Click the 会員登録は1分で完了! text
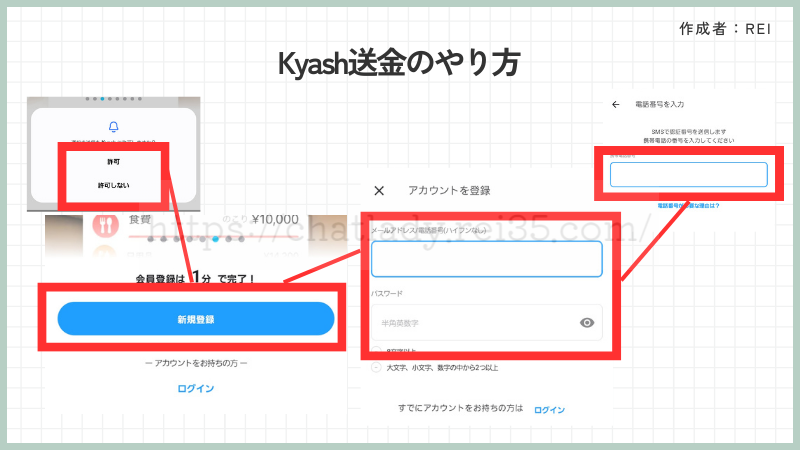Image resolution: width=800 pixels, height=450 pixels. click(195, 278)
